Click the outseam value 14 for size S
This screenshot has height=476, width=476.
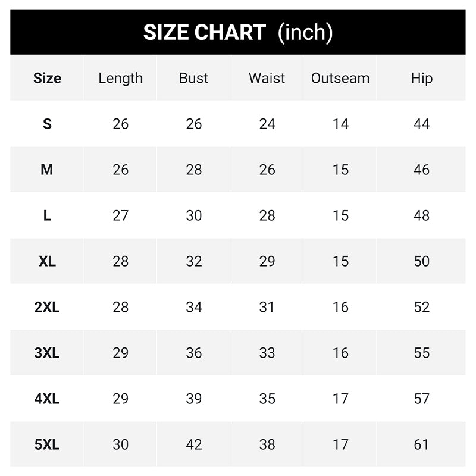pyautogui.click(x=340, y=124)
